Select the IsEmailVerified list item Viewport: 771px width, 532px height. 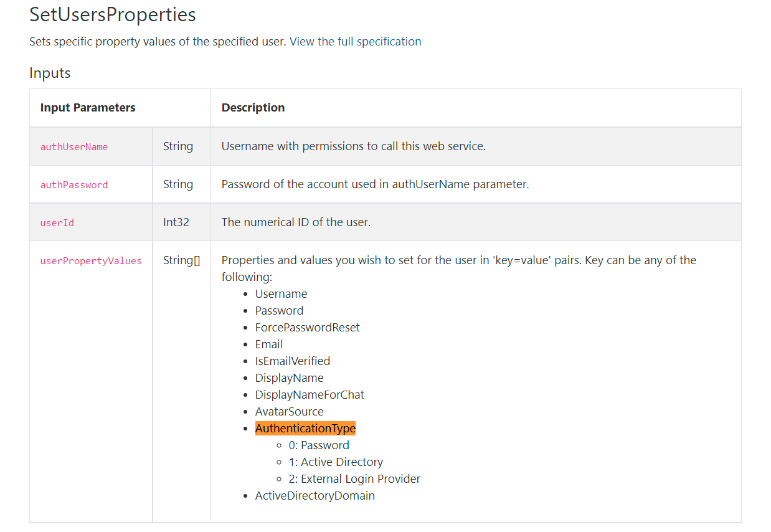[x=292, y=361]
